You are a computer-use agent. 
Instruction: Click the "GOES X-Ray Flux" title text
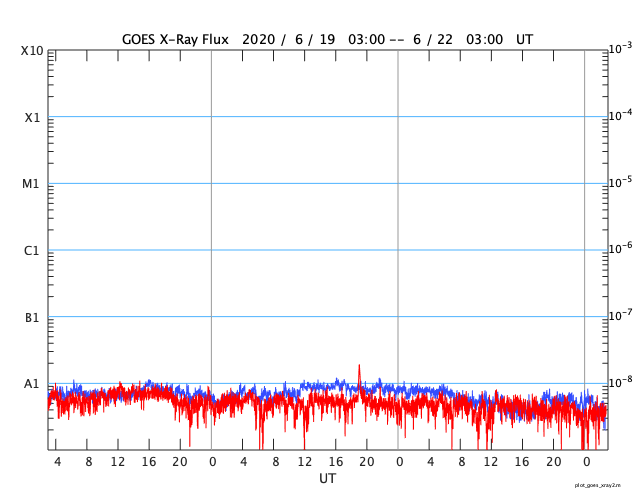175,40
